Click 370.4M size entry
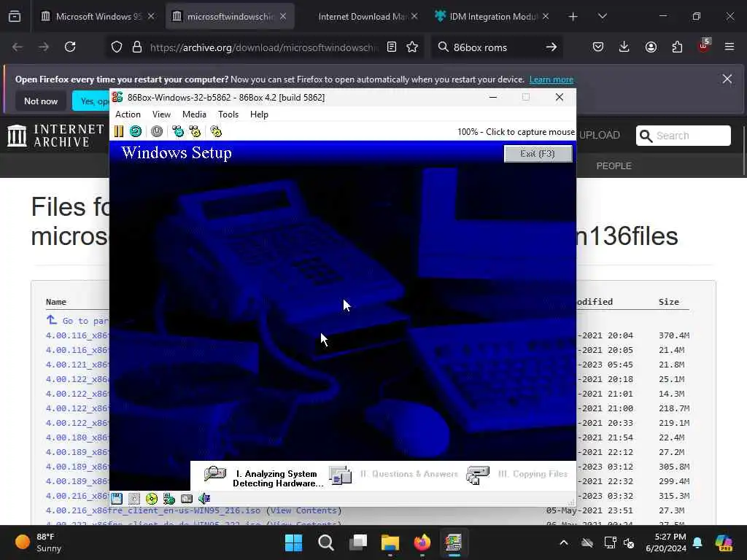Viewport: 747px width, 560px height. tap(673, 335)
